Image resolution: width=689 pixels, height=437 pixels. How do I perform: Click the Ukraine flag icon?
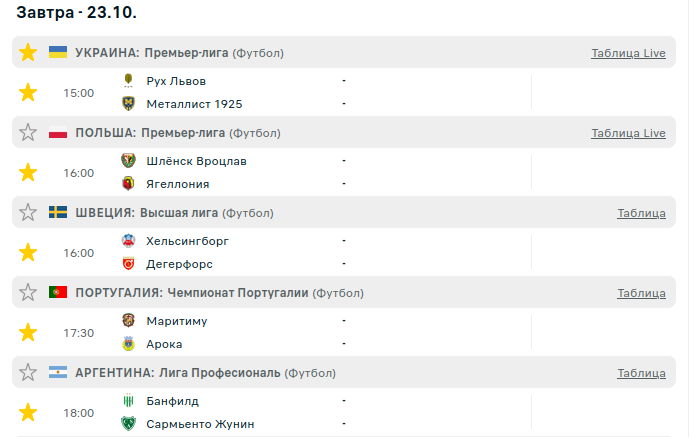pyautogui.click(x=58, y=52)
